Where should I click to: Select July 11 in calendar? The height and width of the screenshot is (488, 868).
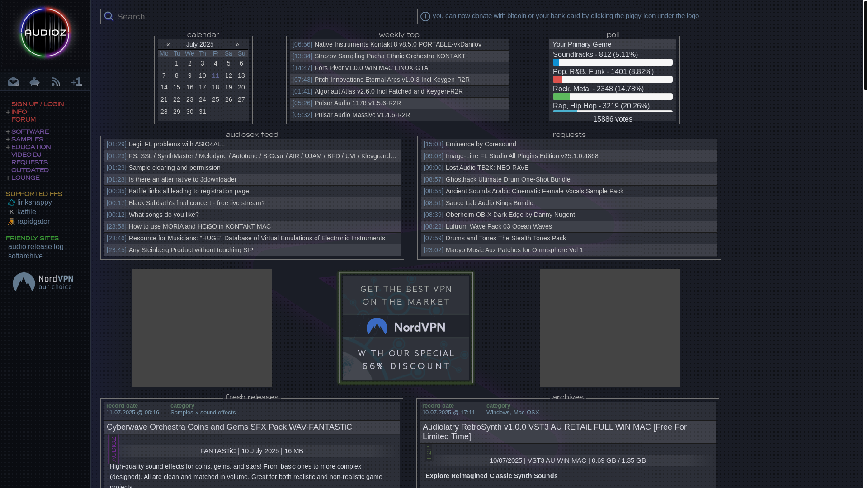[x=216, y=75]
